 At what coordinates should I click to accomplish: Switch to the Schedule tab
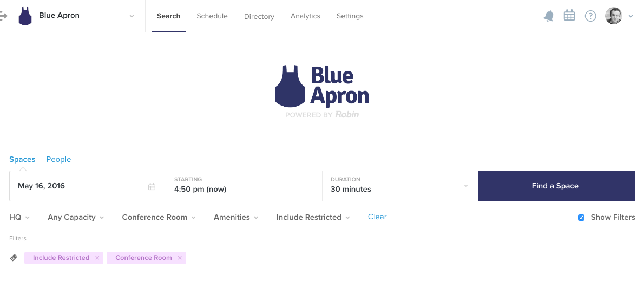212,16
